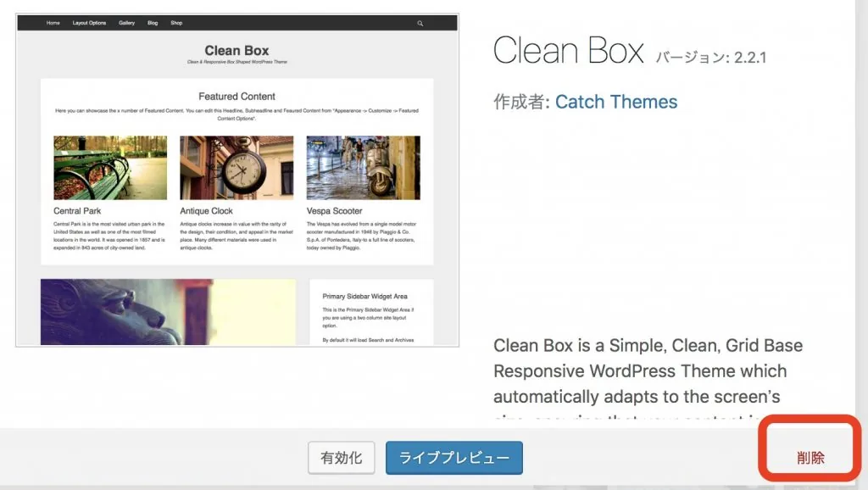Select Layout Options in preview menu

tap(89, 23)
